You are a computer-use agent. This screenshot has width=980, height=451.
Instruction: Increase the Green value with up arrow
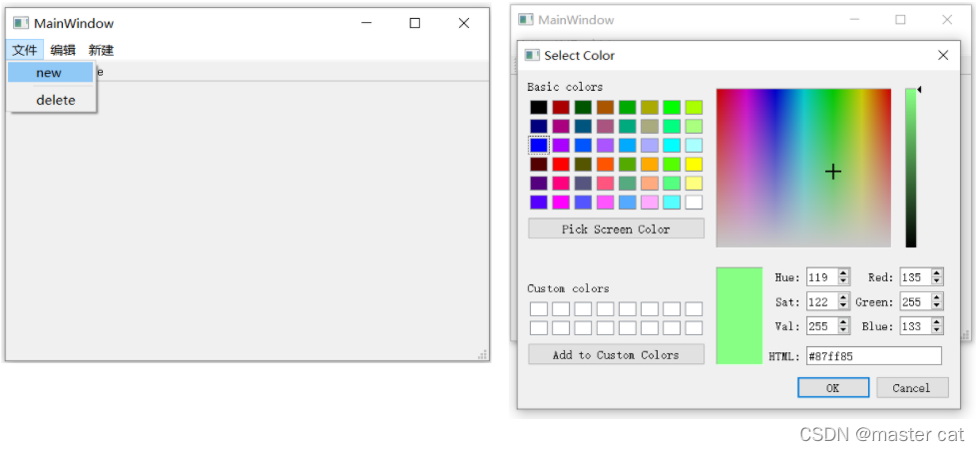(937, 297)
